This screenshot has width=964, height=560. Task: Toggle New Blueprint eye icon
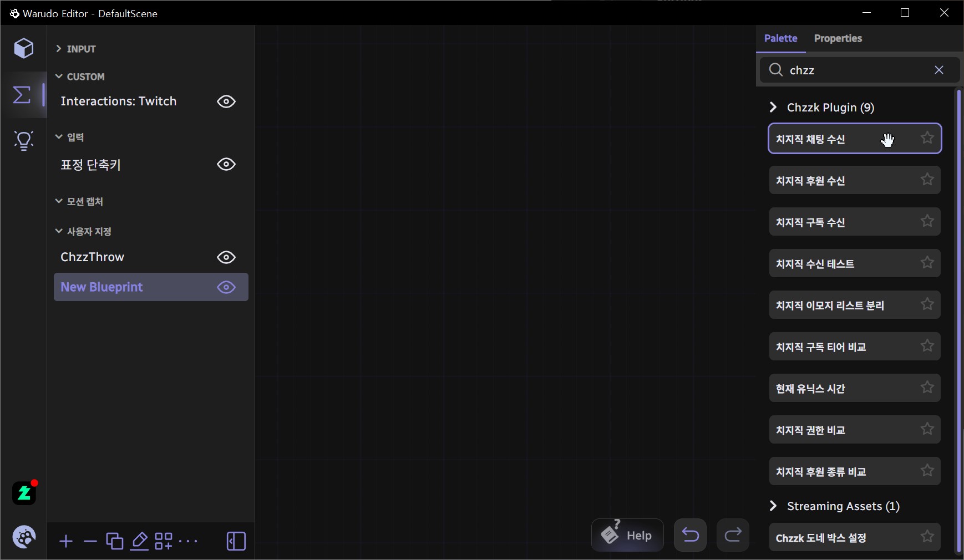coord(226,287)
